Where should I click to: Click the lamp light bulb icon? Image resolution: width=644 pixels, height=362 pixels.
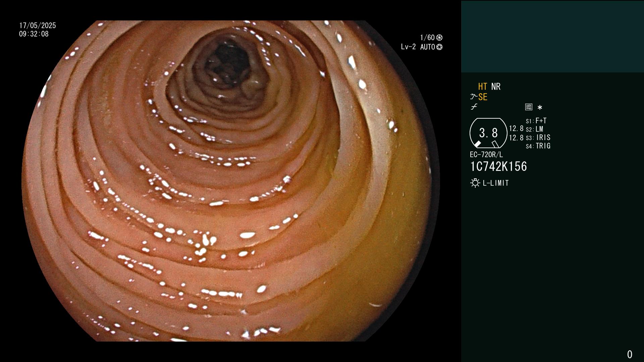[x=475, y=183]
